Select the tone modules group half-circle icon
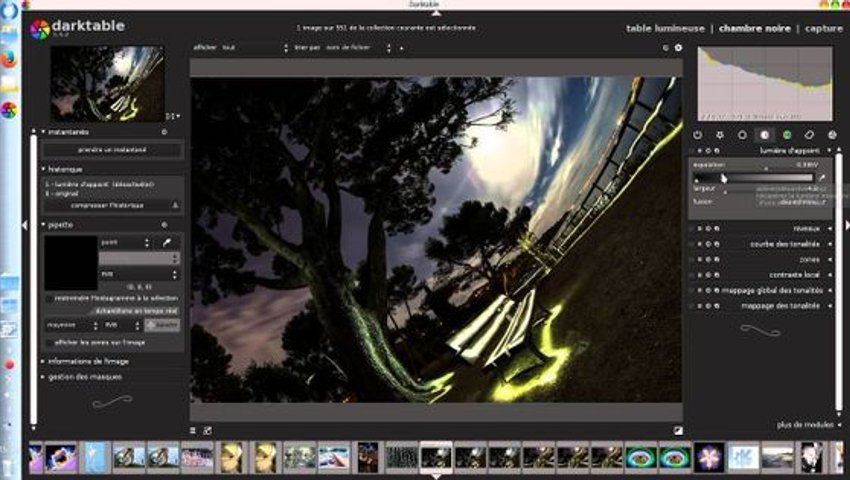 (x=764, y=135)
